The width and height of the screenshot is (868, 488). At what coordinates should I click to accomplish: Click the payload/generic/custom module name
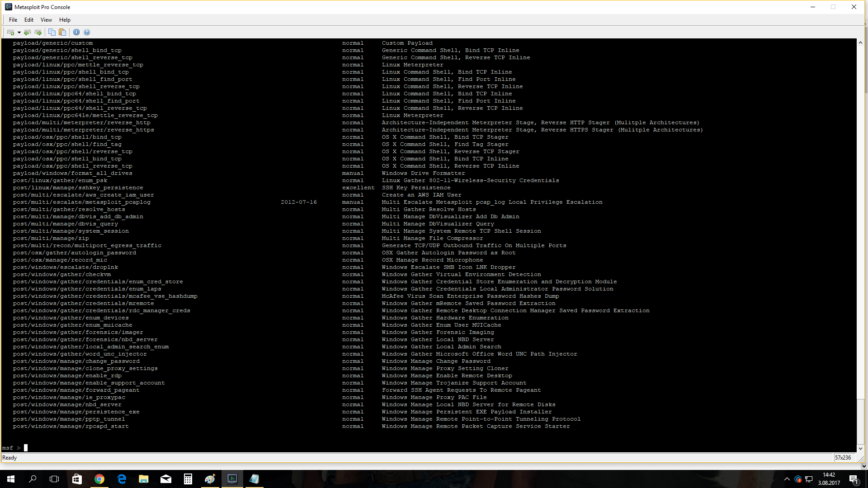[x=53, y=43]
